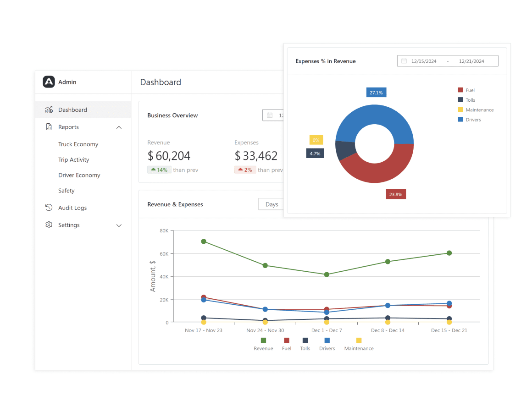Viewport: 532px width, 417px height.
Task: Select Audit Logs in the sidebar
Action: coord(83,208)
